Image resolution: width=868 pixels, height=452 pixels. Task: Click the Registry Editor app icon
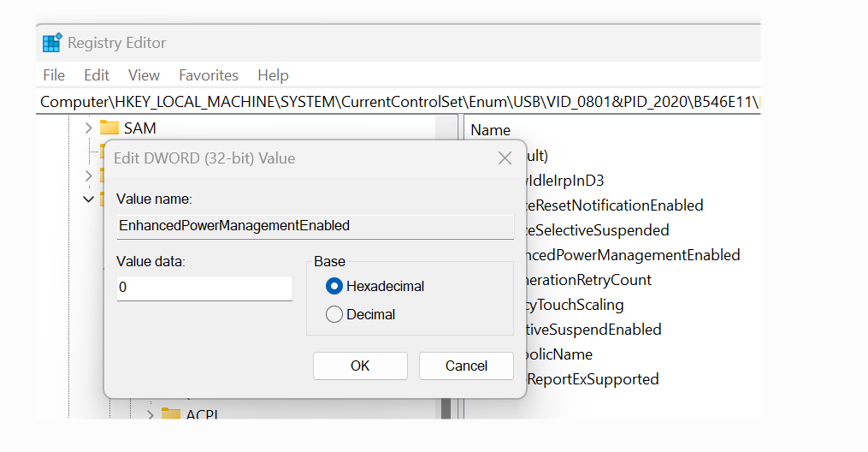pos(52,43)
